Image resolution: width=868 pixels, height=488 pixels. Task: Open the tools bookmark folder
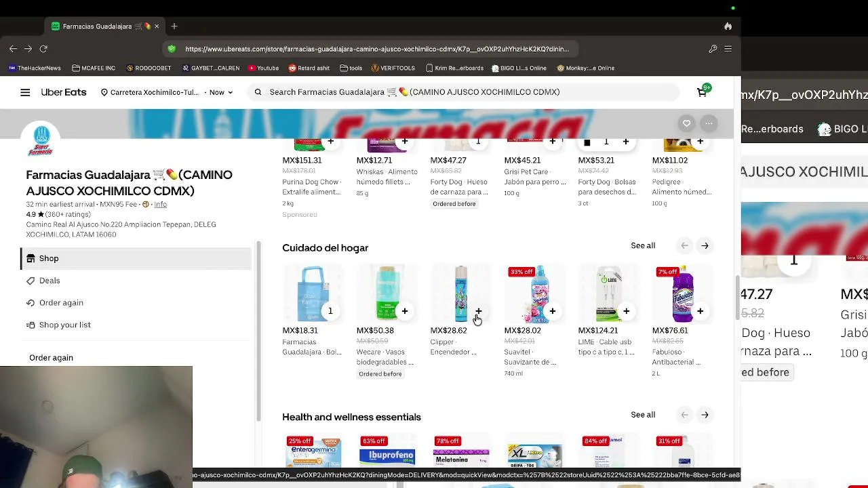pyautogui.click(x=351, y=68)
